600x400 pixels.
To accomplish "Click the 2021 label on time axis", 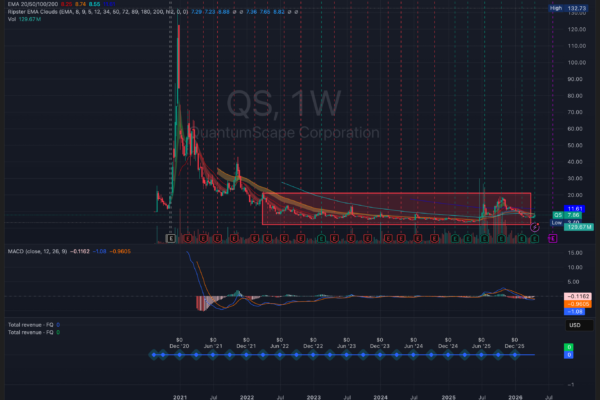I will click(180, 397).
